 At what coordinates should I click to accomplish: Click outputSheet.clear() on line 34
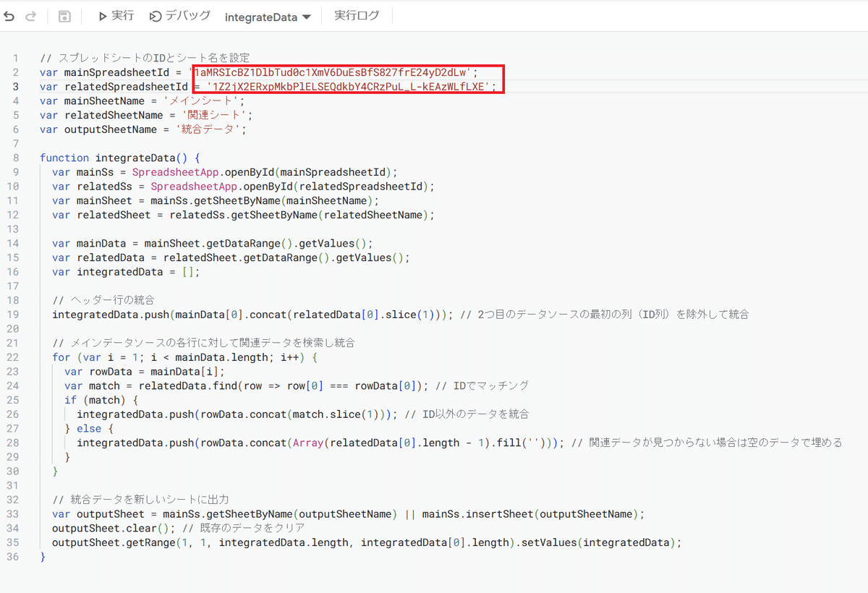click(114, 528)
